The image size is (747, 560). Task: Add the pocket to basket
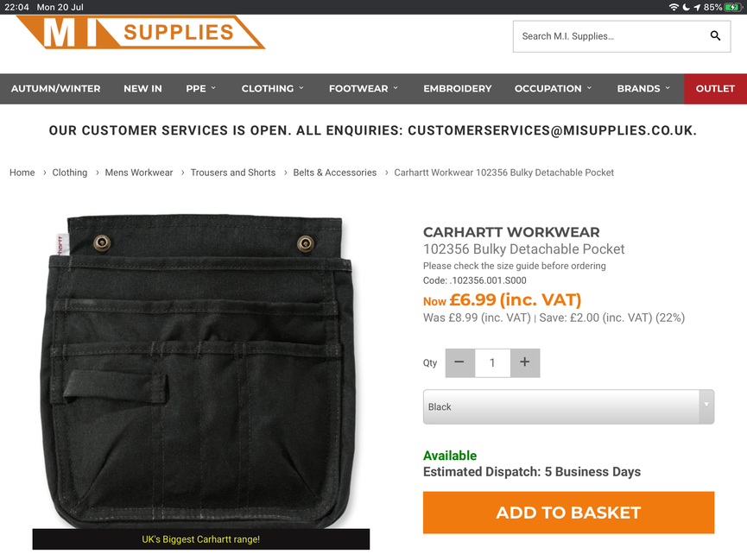568,513
